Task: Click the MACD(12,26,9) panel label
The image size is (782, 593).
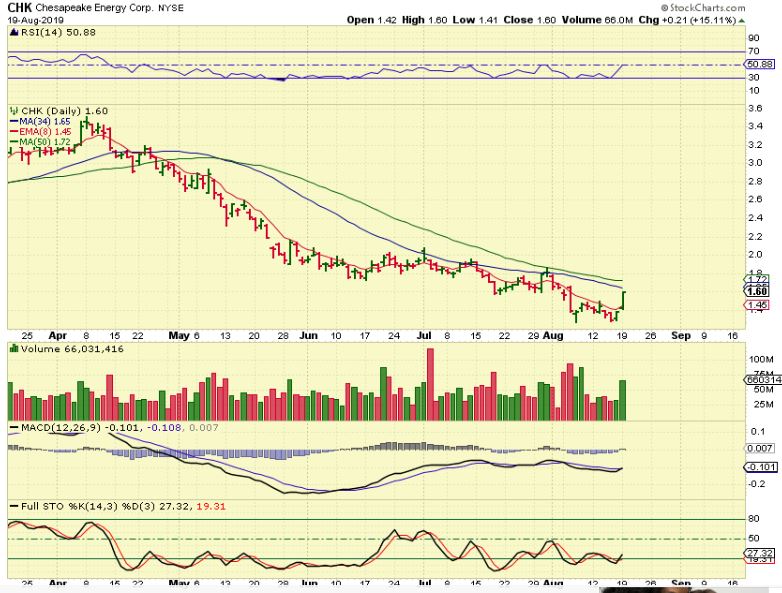Action: tap(62, 428)
